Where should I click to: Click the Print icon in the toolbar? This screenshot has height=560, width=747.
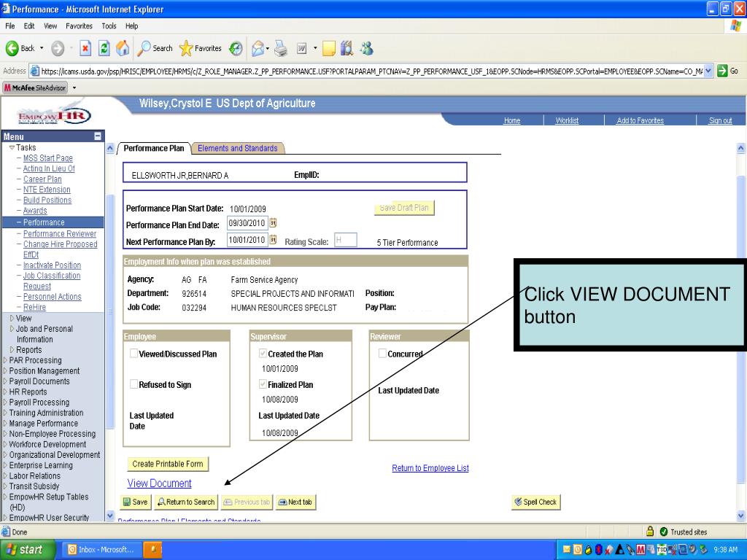click(281, 48)
